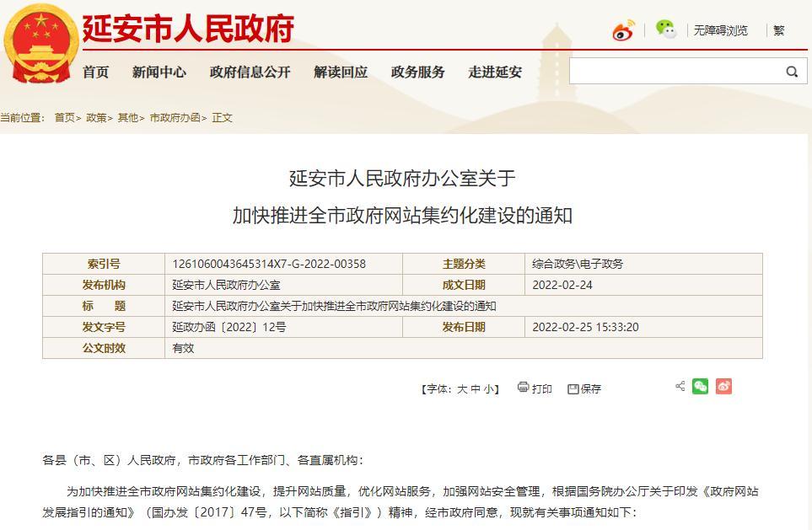
Task: Share the article via green WeChat icon
Action: (x=700, y=387)
